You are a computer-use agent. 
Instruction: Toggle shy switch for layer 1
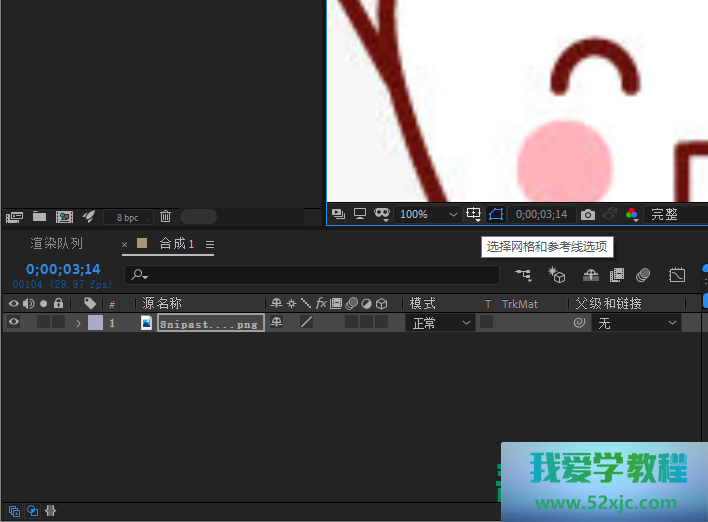point(277,323)
